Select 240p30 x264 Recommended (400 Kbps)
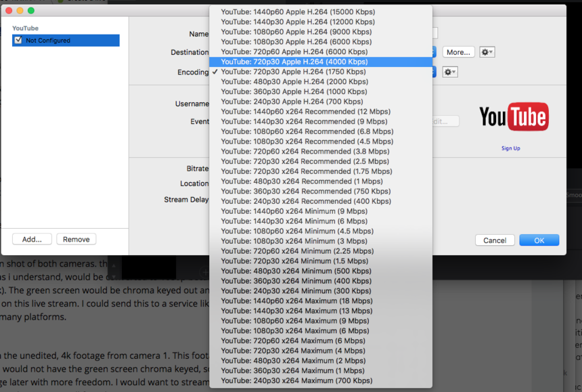This screenshot has width=582, height=392. point(321,201)
